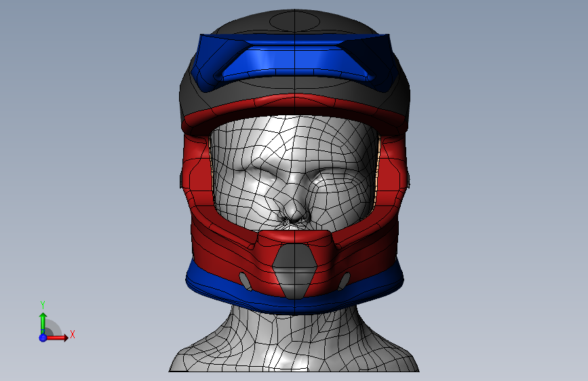
Task: Click the red X axis arrow of triad
Action: [58, 338]
